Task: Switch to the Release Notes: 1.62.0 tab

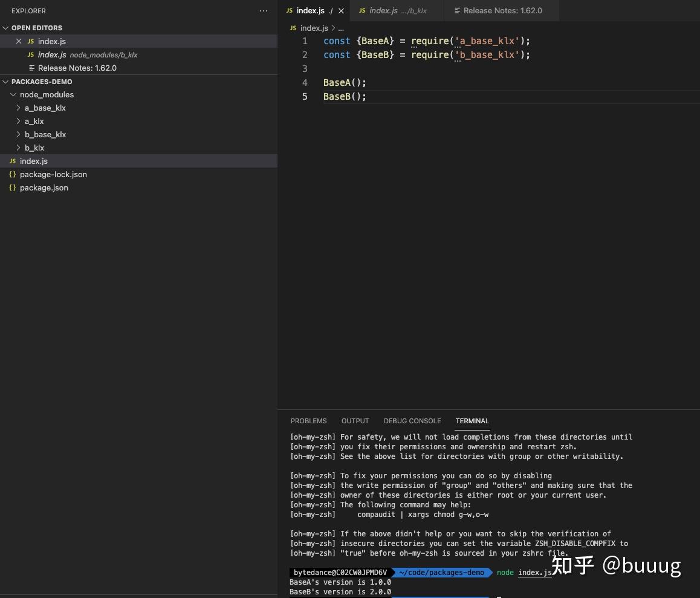Action: click(x=502, y=10)
